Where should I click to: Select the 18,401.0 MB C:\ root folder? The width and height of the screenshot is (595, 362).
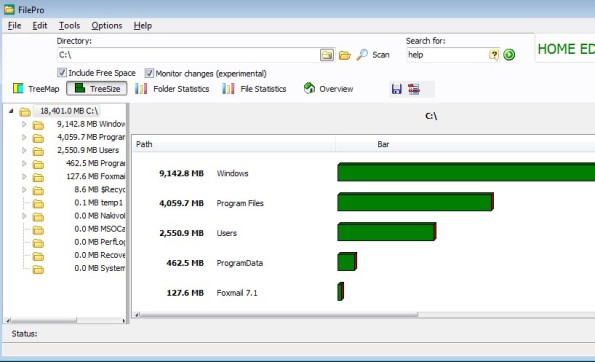click(69, 111)
